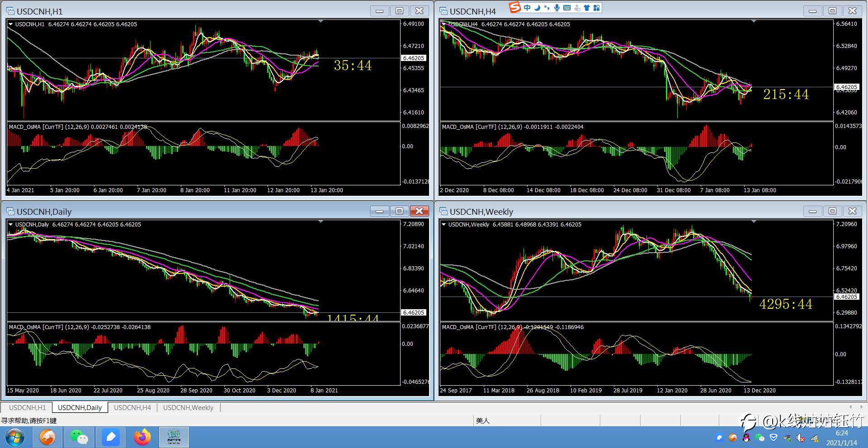Click the USDCNH,H1 chart window icon
This screenshot has width=868, height=448.
10,11
